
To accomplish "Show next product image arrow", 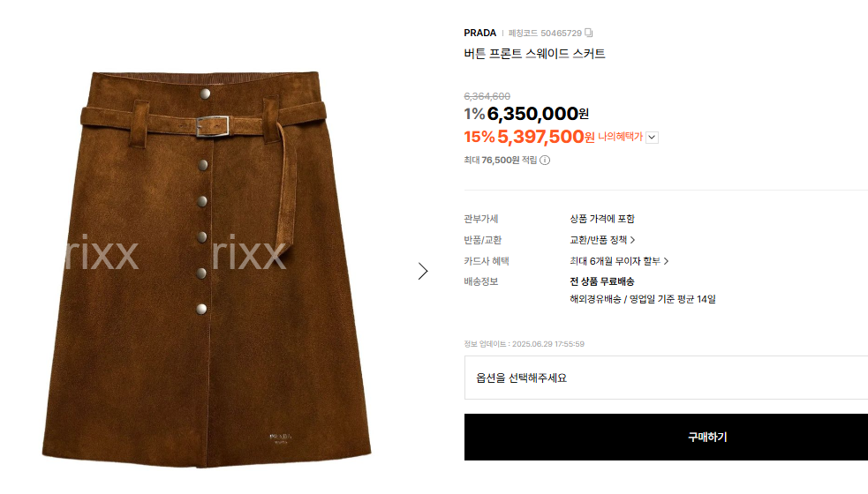I will 423,271.
